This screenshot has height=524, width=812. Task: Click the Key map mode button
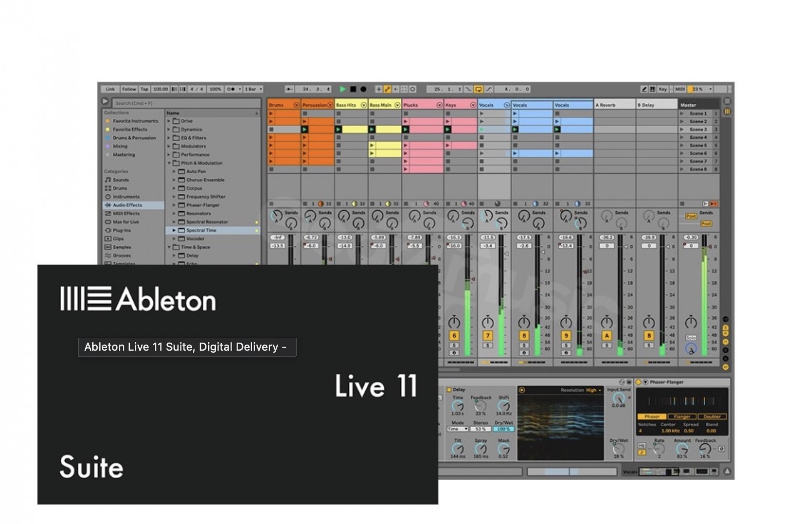click(x=663, y=89)
